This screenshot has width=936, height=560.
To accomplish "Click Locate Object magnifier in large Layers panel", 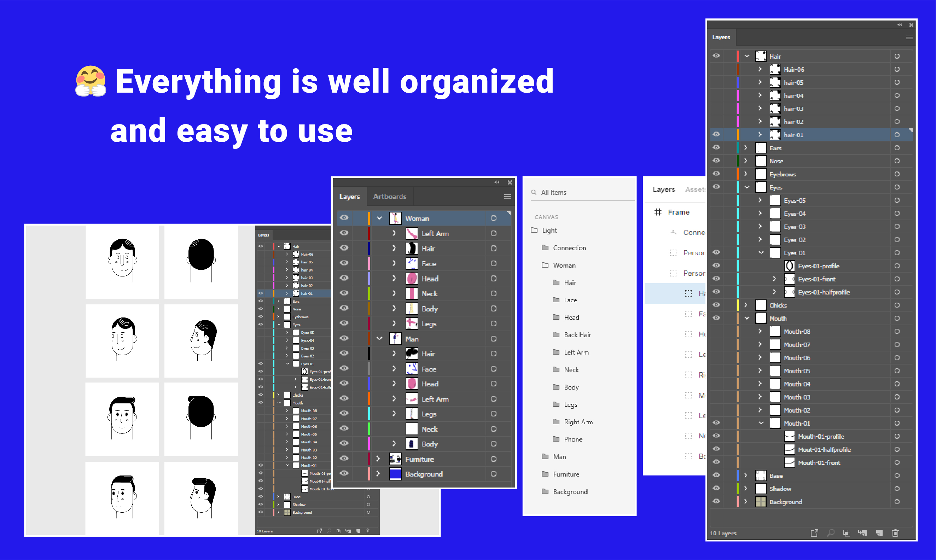I will 831,533.
